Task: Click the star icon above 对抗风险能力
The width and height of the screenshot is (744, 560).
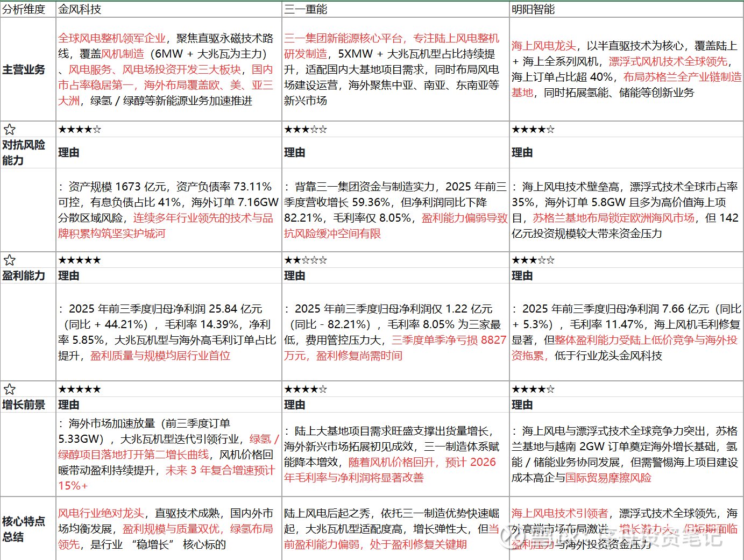Action: 10,130
